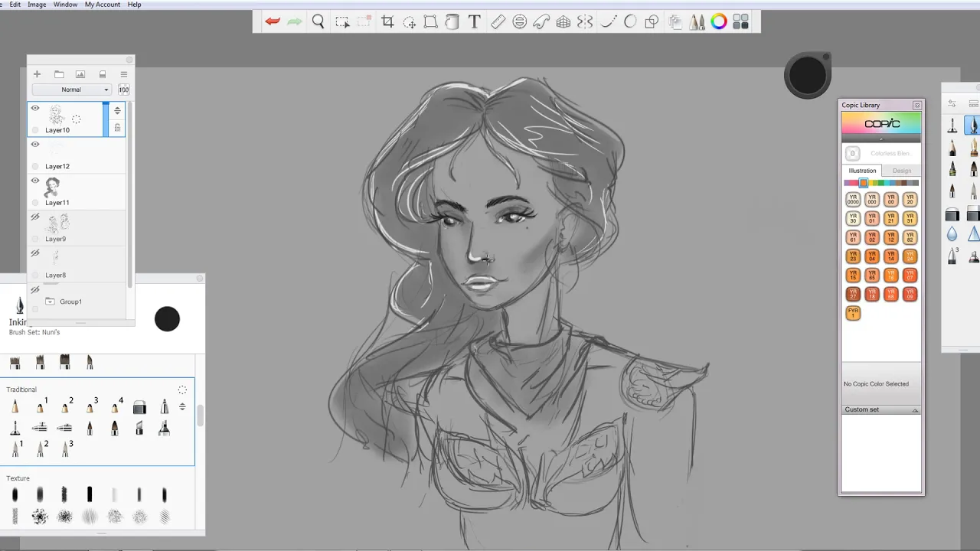The width and height of the screenshot is (980, 551).
Task: Show hidden Group1 via eye icon
Action: pos(35,290)
